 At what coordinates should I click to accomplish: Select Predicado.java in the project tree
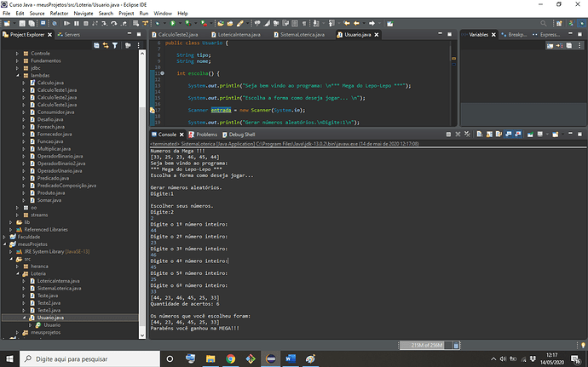pos(53,178)
